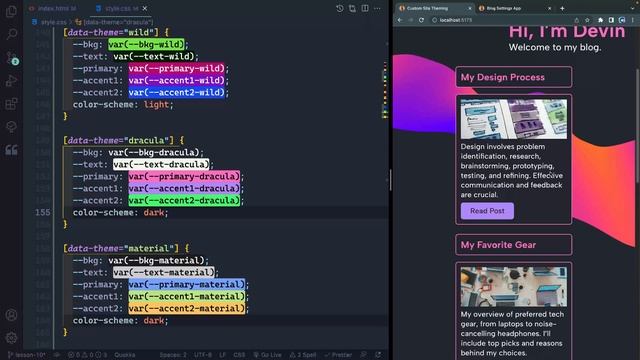Viewport: 640px width, 360px height.
Task: Click the --primary-wild pink color value
Action: click(176, 68)
